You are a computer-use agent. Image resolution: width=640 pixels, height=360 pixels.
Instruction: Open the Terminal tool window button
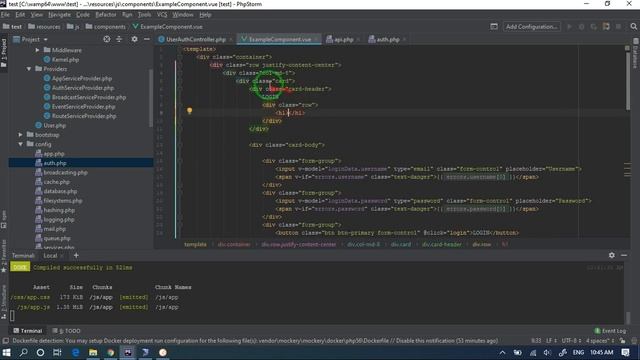tap(27, 331)
